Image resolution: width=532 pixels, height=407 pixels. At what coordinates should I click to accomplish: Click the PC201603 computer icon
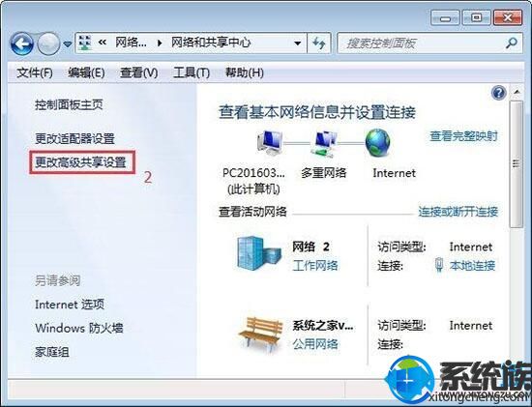270,142
